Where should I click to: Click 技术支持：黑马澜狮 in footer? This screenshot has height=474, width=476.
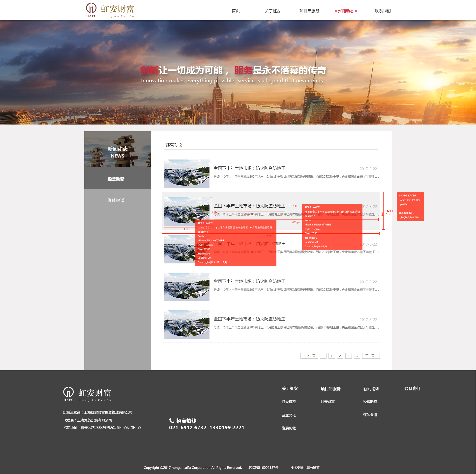[x=305, y=468]
